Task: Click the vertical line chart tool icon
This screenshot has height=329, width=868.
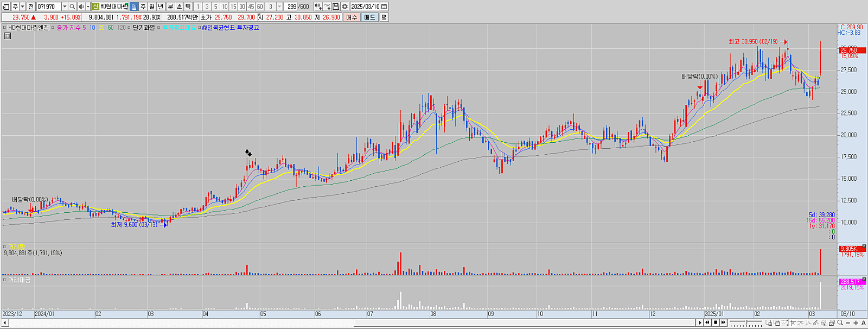Action: pyautogui.click(x=808, y=322)
